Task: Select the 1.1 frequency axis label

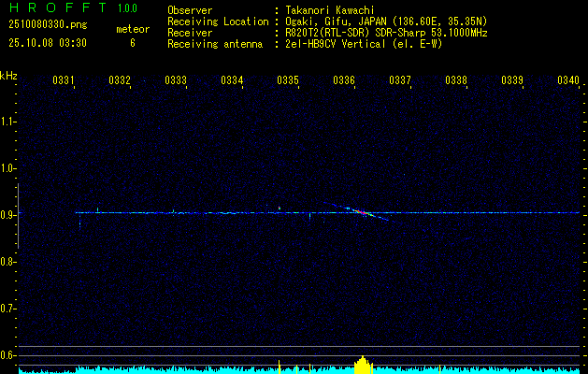Action: pos(7,122)
